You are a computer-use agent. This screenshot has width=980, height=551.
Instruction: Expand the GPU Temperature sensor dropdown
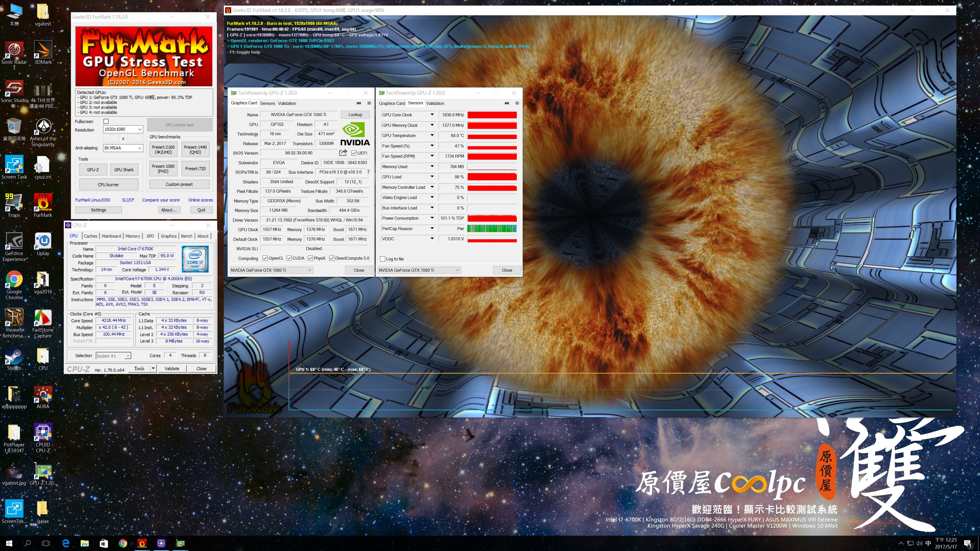point(432,135)
